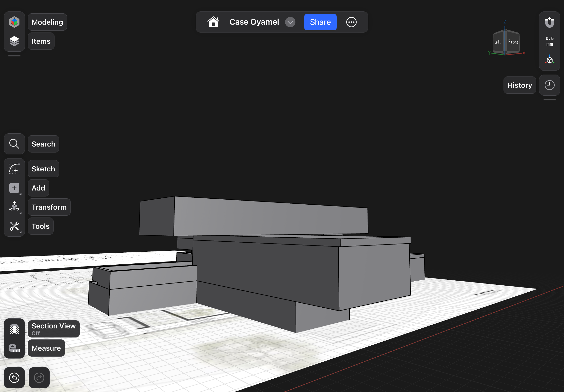Viewport: 564px width, 392px height.
Task: Click the Search magnifier icon
Action: point(14,144)
